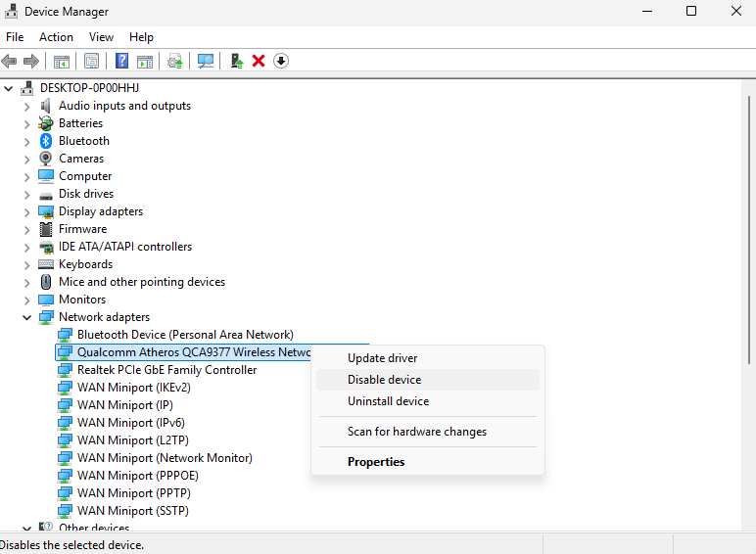This screenshot has height=554, width=756.
Task: Expand the Audio inputs and outputs node
Action: tap(27, 106)
